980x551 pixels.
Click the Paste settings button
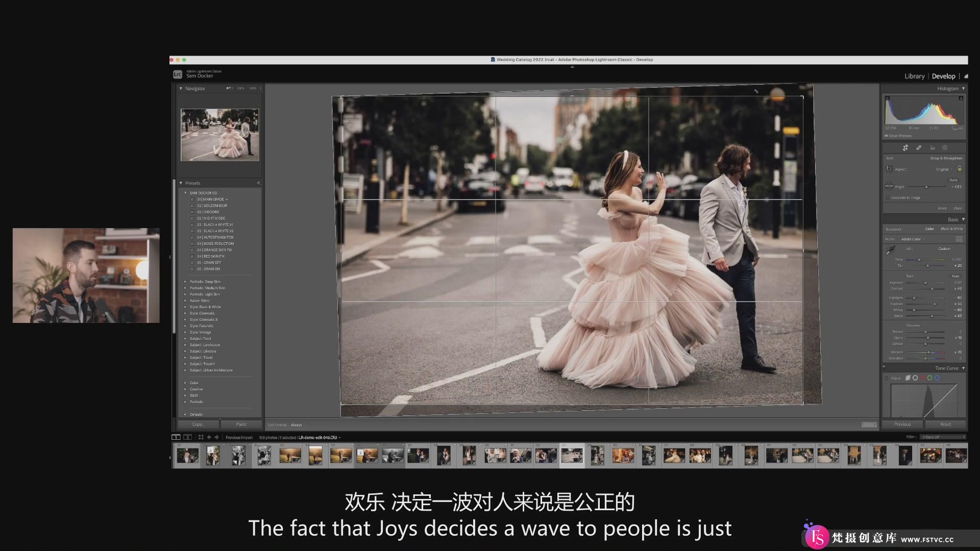click(x=241, y=424)
